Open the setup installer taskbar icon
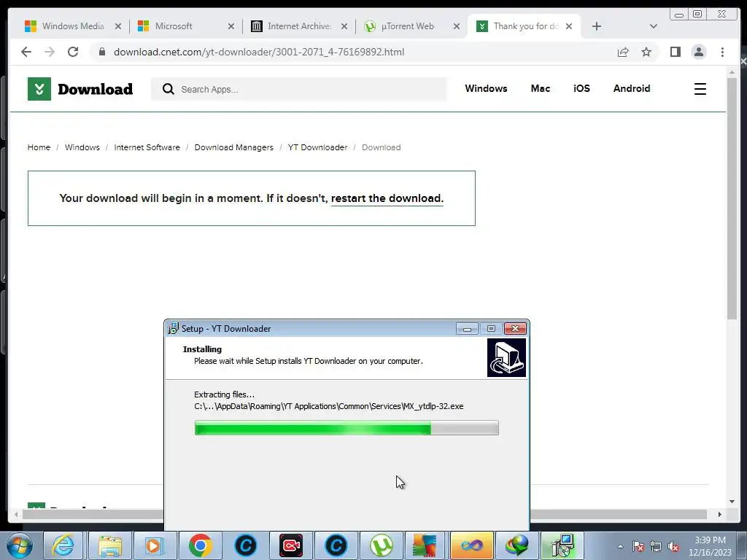 [562, 545]
